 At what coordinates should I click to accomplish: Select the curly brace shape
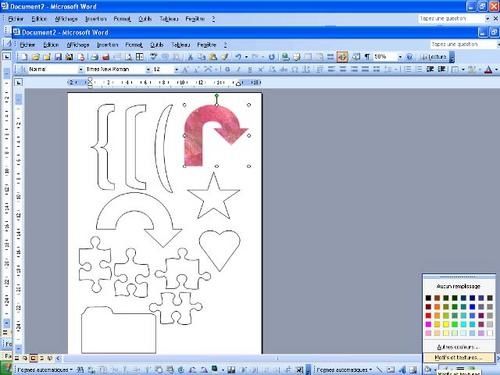[x=103, y=147]
